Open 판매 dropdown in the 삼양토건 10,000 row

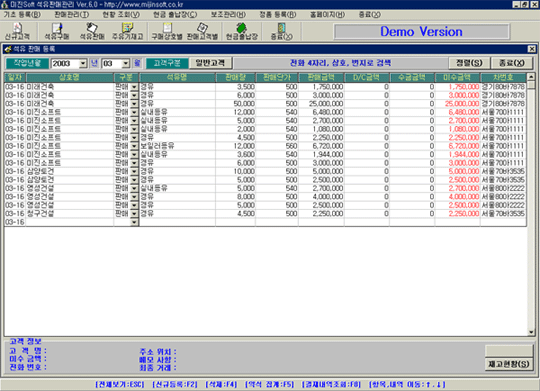(134, 171)
